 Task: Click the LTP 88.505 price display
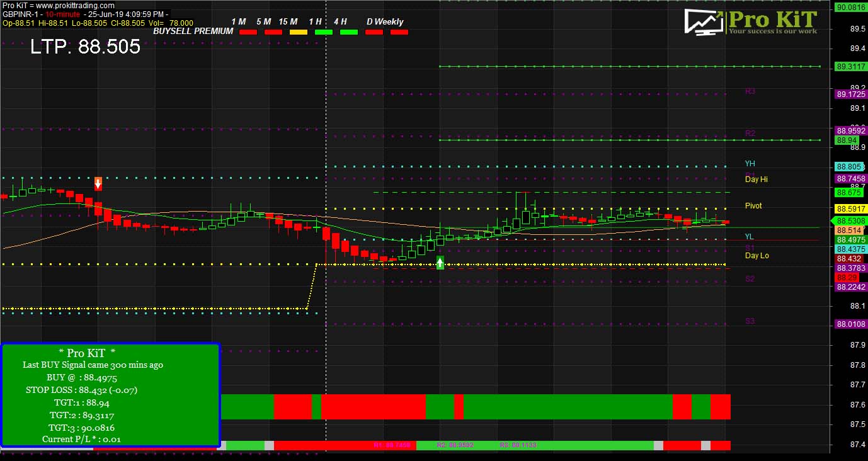tap(86, 47)
